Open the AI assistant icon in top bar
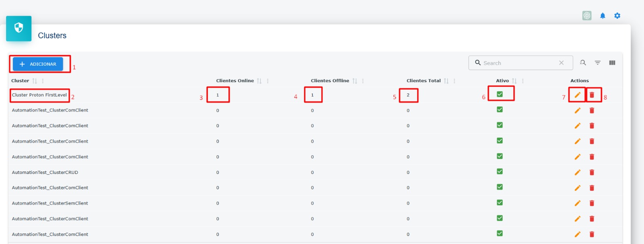Viewport: 644px width, 244px height. click(x=587, y=15)
